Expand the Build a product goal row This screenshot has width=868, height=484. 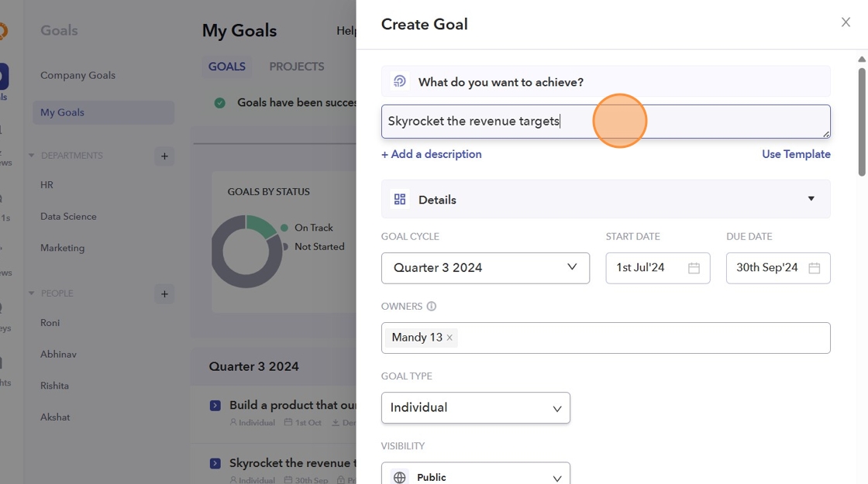tap(215, 405)
